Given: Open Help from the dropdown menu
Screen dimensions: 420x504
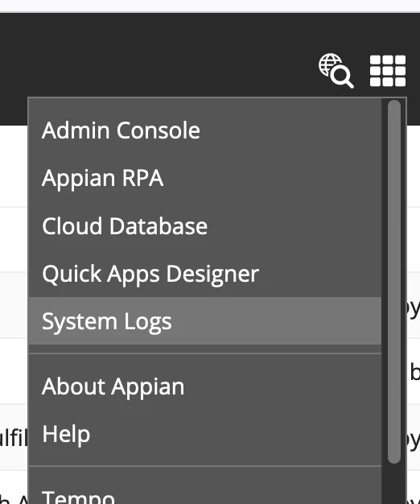Looking at the screenshot, I should click(205, 434).
